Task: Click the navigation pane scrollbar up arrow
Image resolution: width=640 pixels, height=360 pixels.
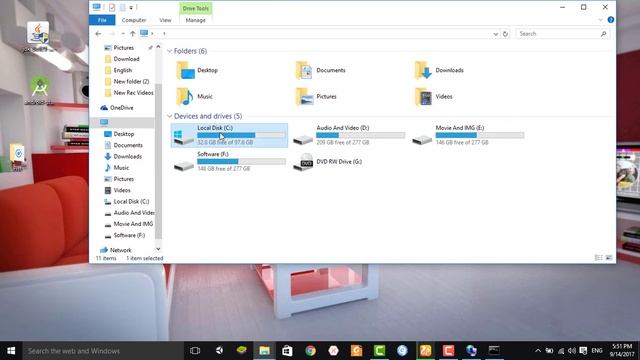Action: pyautogui.click(x=158, y=47)
